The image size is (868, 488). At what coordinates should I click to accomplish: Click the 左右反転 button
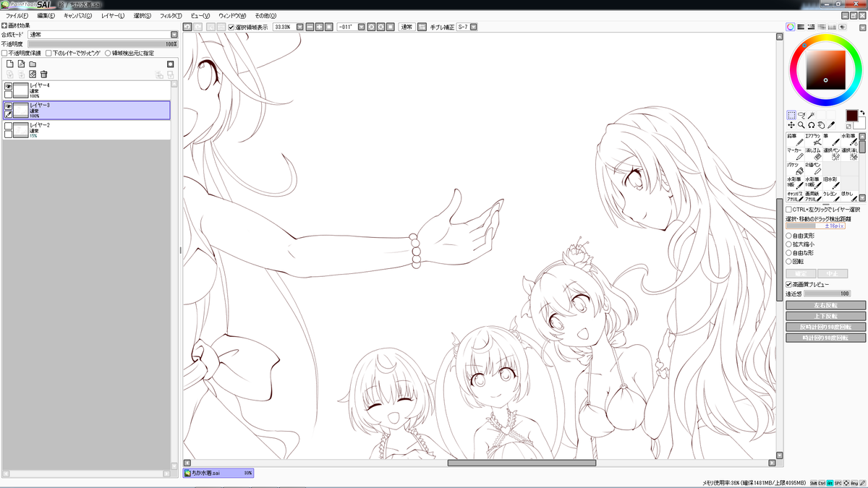click(x=825, y=305)
